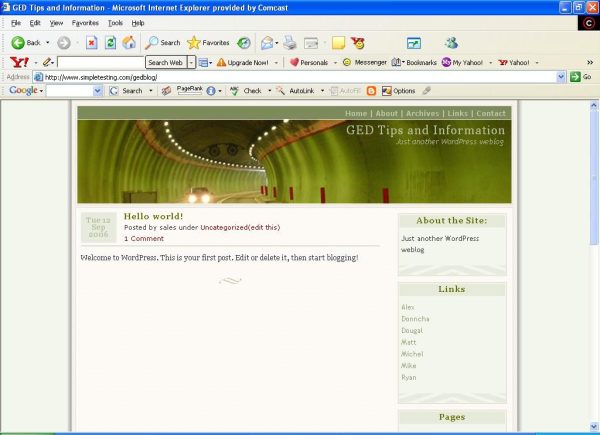Click the Yahoo pencil edit icon
Screen dimensions: 600x435
[47, 62]
